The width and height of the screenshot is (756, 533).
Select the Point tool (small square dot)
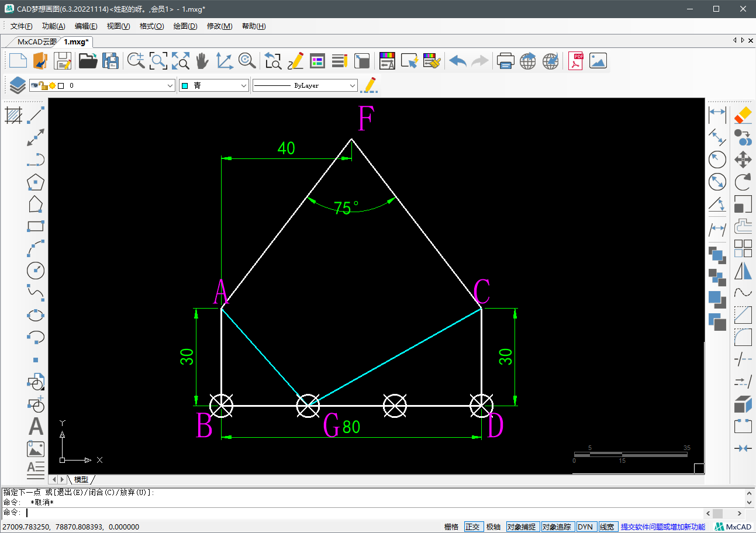36,359
